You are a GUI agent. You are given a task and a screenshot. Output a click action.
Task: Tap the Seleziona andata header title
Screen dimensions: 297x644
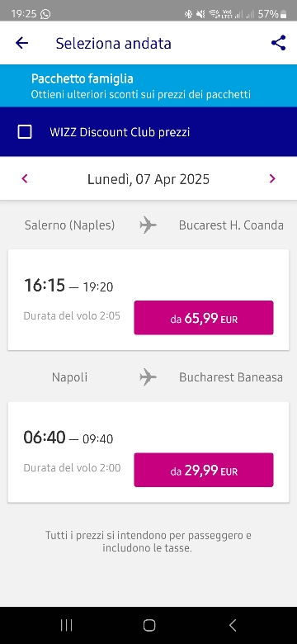(x=114, y=43)
